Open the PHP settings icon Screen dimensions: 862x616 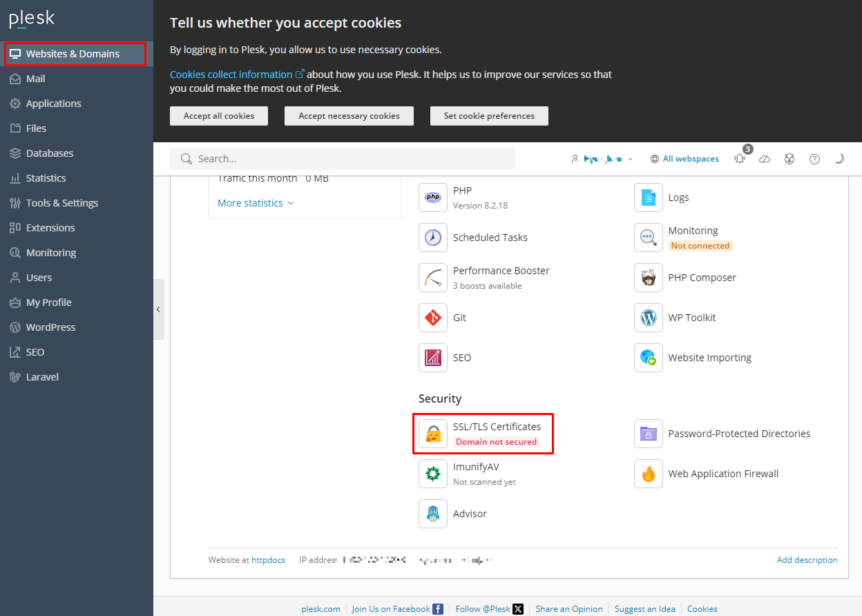433,198
